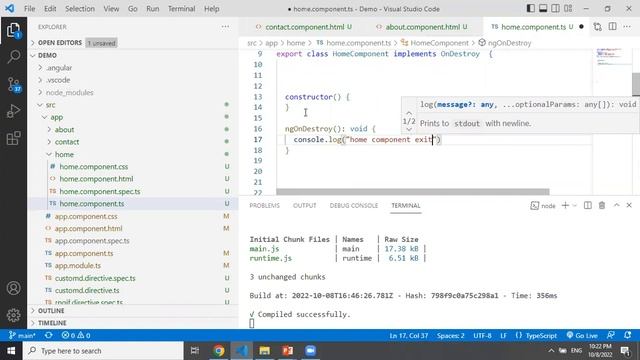640x360 pixels.
Task: Click the editor horizontal scrollbar
Action: pos(413,191)
